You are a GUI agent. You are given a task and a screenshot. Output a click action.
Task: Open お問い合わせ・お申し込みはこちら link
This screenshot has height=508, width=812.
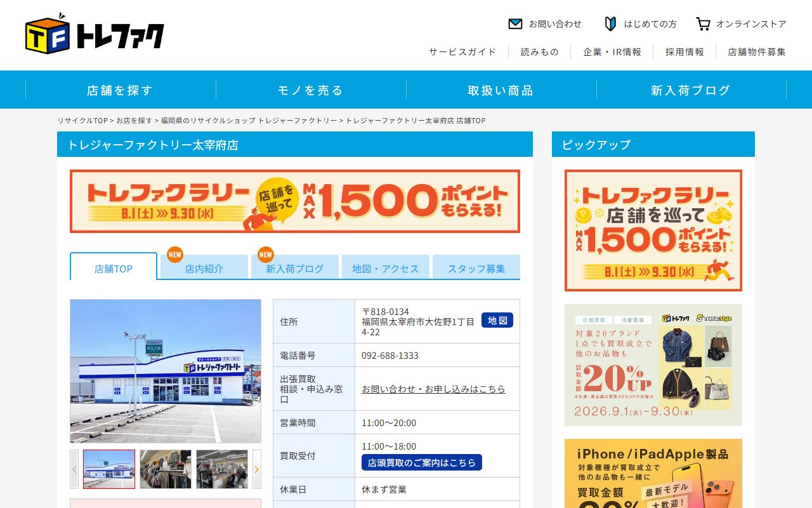(x=434, y=389)
